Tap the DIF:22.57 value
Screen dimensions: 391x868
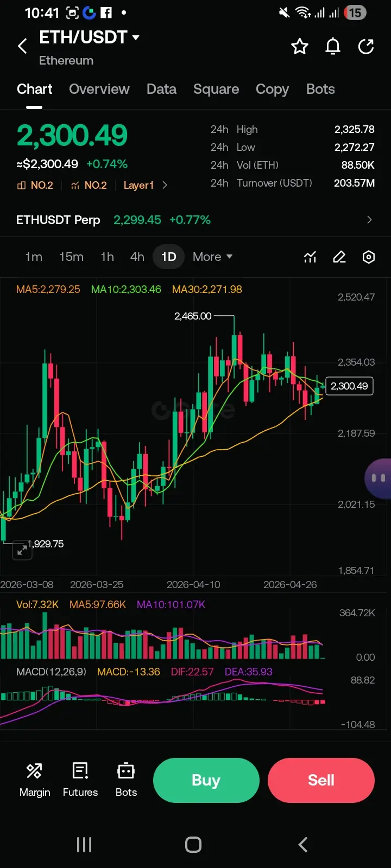[x=192, y=672]
